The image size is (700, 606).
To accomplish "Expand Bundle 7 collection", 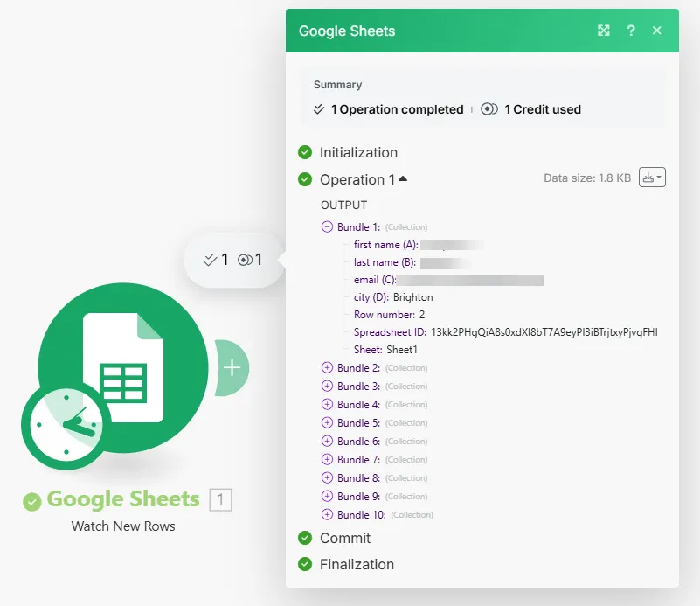I will 327,459.
